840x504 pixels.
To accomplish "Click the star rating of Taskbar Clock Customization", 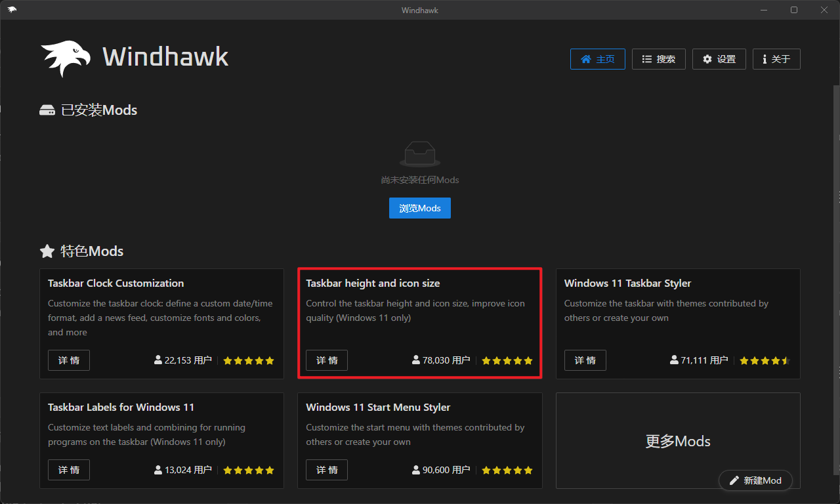I will [249, 360].
